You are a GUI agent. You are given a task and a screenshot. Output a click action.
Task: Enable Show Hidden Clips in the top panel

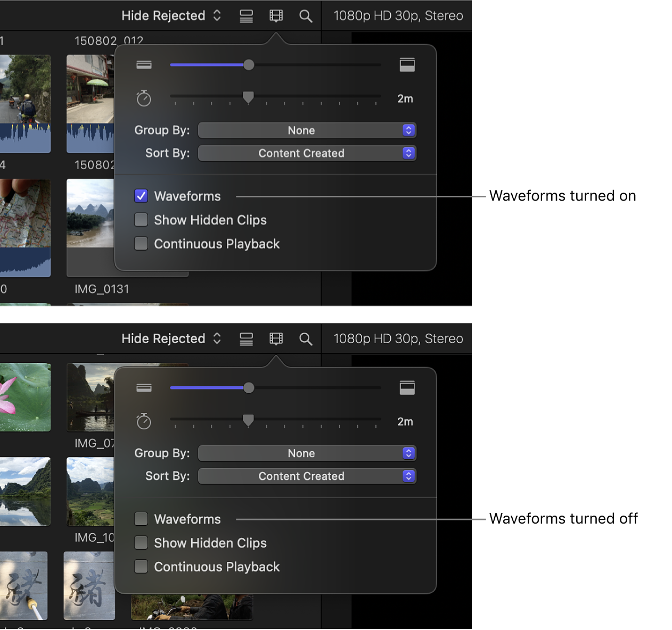tap(141, 220)
